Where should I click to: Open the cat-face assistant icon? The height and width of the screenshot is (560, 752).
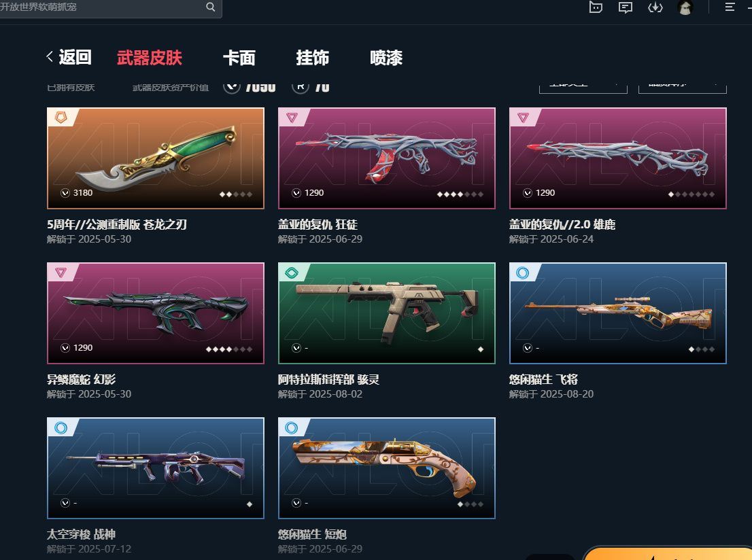pos(596,7)
